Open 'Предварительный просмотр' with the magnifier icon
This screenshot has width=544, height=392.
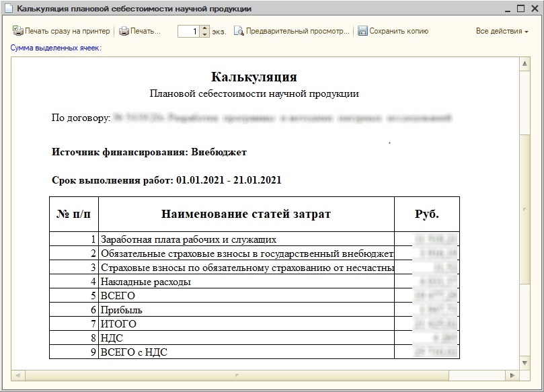[x=238, y=31]
